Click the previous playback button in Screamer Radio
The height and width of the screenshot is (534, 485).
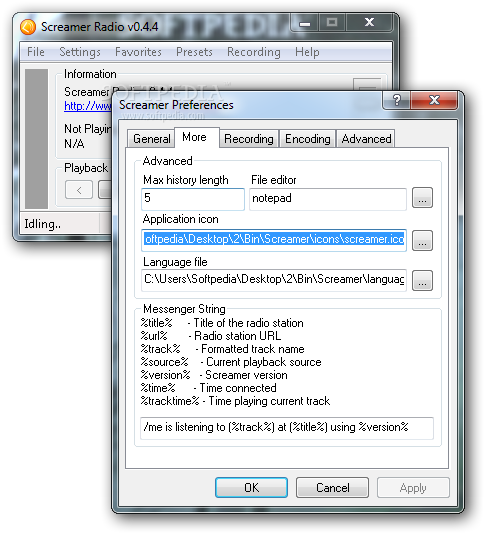pyautogui.click(x=79, y=190)
